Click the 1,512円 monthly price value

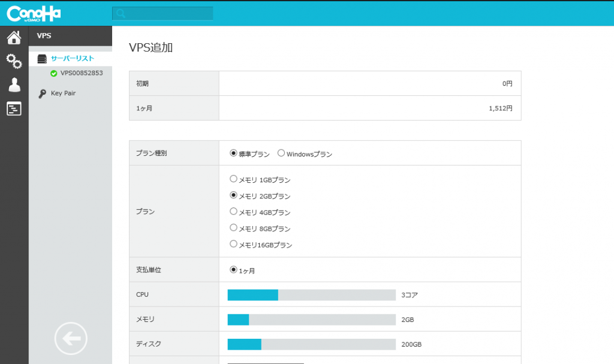tap(501, 109)
